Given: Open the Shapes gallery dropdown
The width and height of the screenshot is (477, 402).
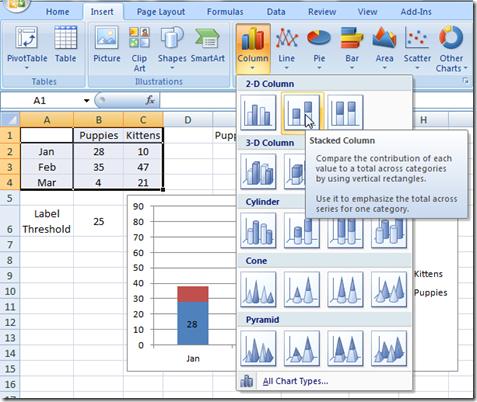Looking at the screenshot, I should click(172, 49).
